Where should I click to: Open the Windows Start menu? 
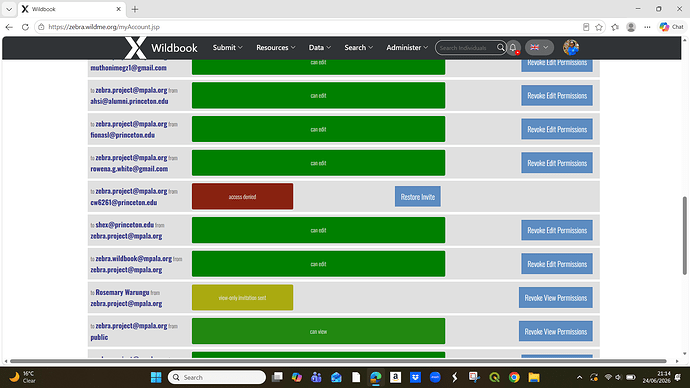(x=156, y=377)
